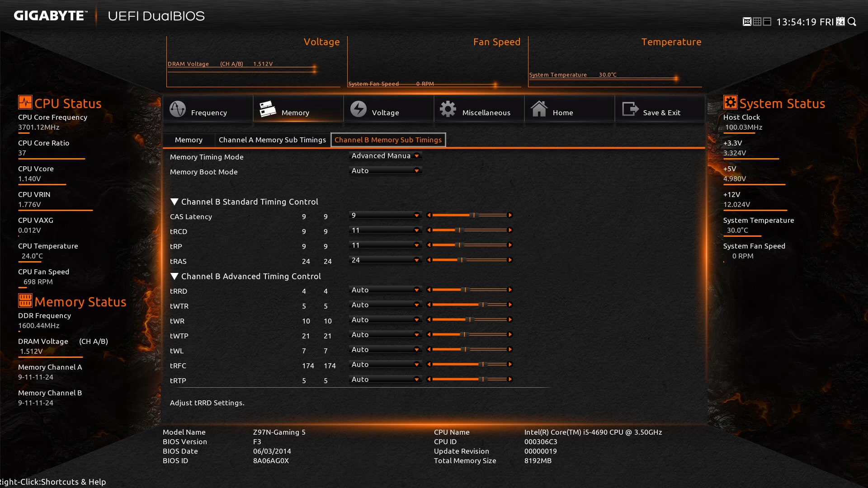868x488 pixels.
Task: Select the tRFC row label
Action: pos(178,366)
